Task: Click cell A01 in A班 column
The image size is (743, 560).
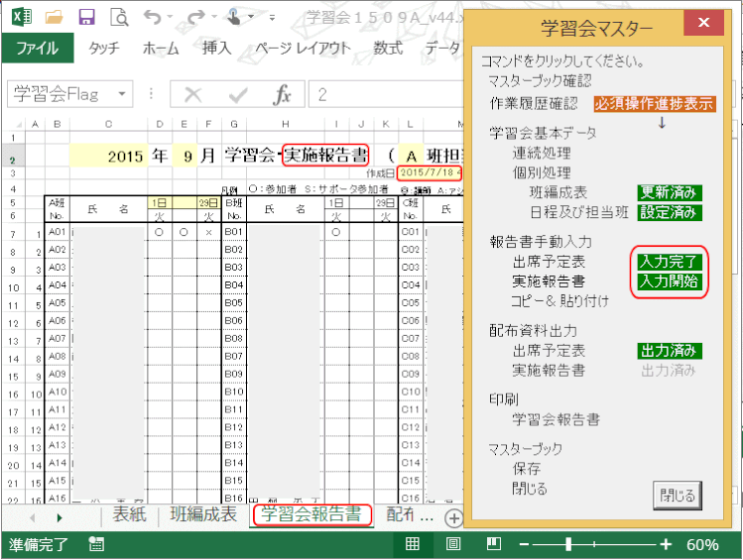Action: [x=57, y=232]
